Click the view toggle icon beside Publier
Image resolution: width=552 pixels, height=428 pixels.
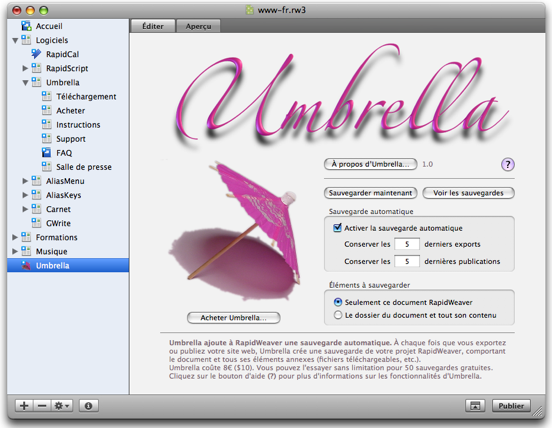(x=475, y=406)
